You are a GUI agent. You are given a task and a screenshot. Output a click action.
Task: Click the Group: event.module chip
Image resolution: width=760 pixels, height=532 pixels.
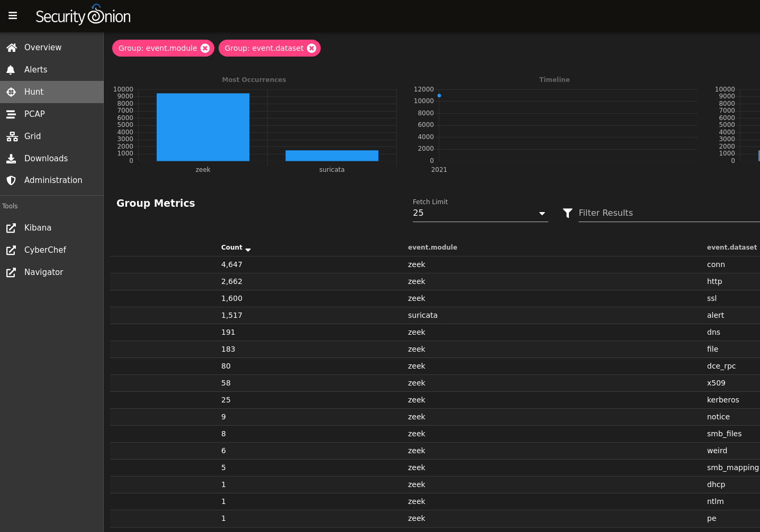pyautogui.click(x=158, y=48)
